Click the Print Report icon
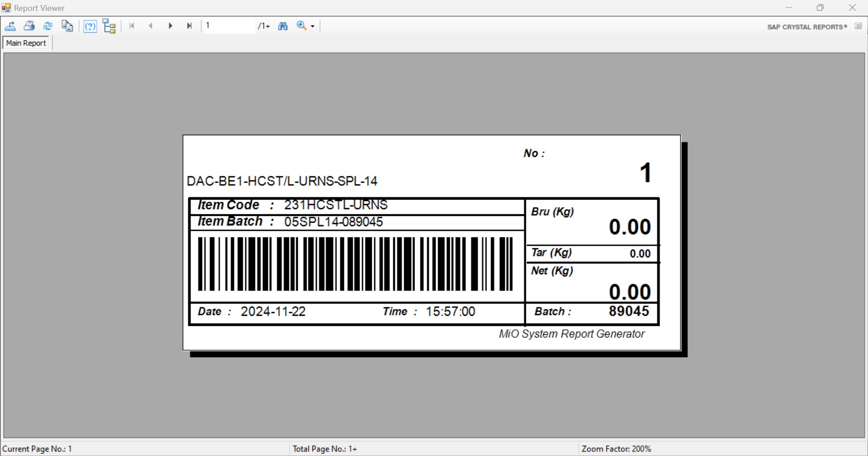This screenshot has height=456, width=868. click(x=29, y=26)
